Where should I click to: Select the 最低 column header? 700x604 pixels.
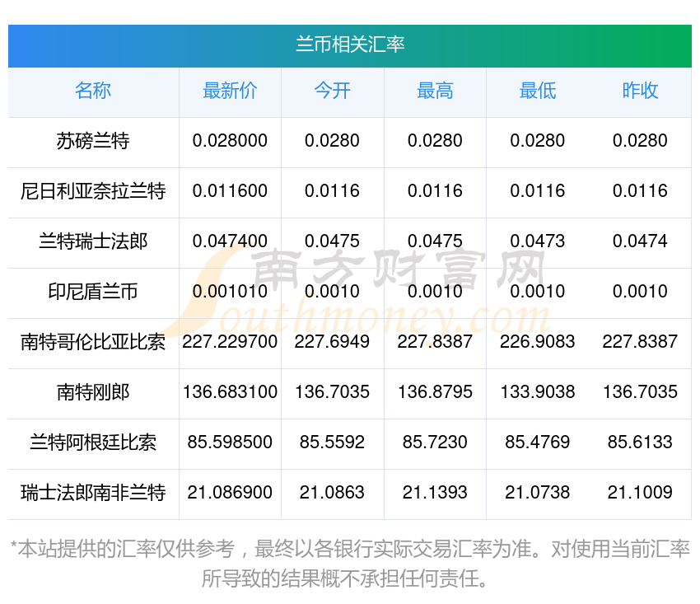537,91
